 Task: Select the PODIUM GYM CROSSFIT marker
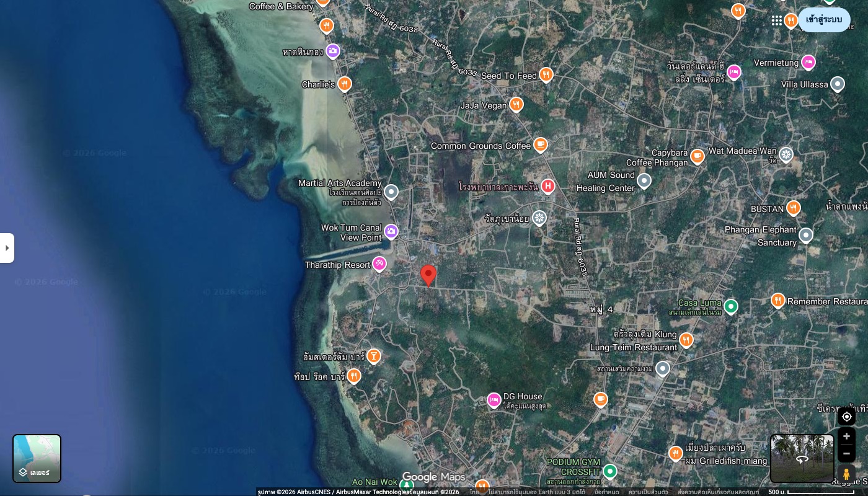610,472
